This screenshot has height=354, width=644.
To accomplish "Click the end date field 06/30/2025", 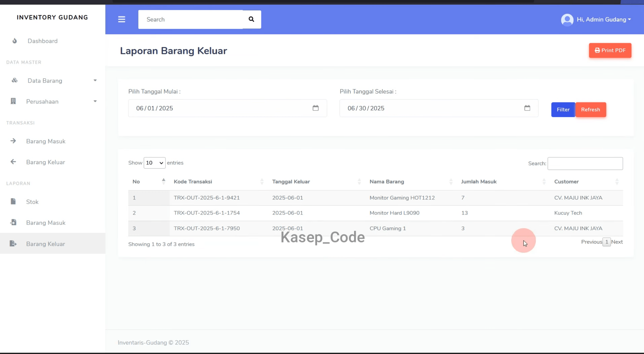I will pyautogui.click(x=439, y=108).
